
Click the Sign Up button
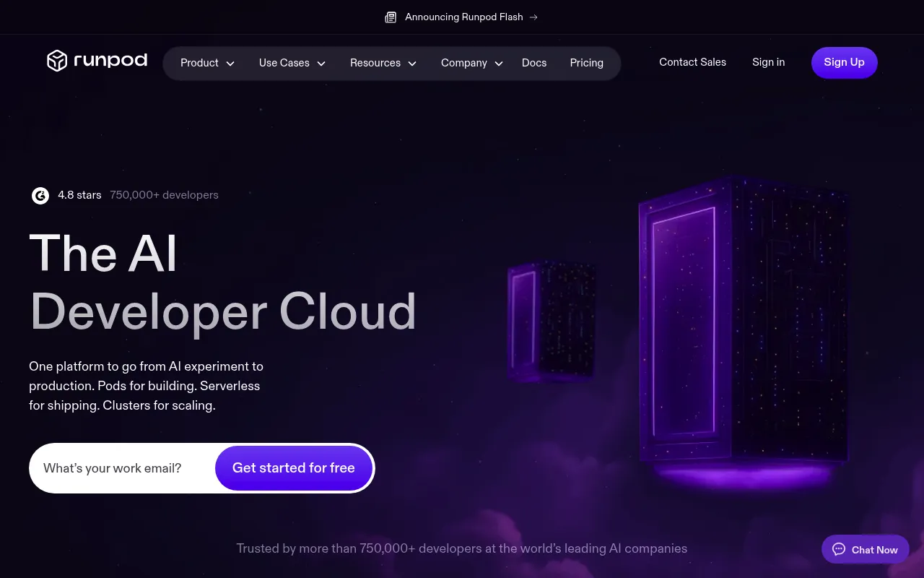845,62
